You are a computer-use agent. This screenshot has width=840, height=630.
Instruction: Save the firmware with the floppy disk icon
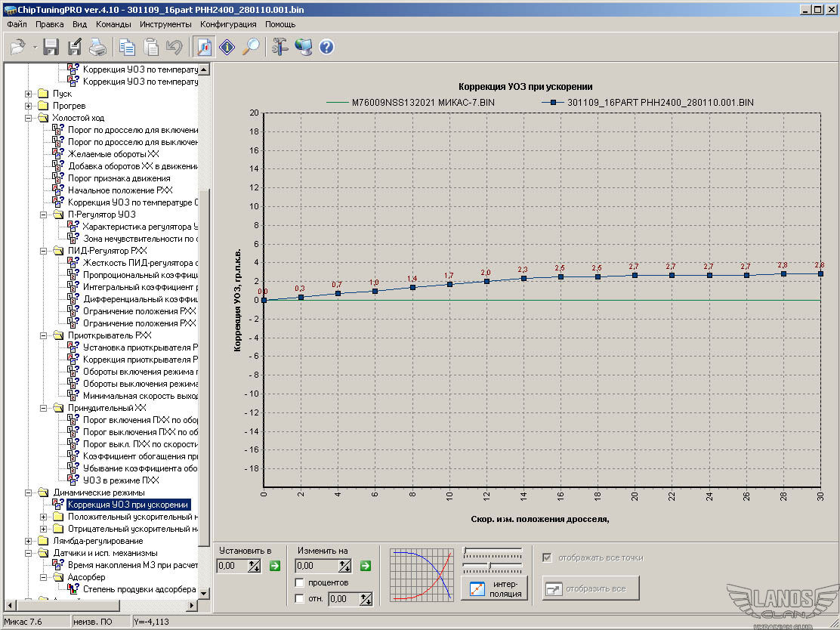pyautogui.click(x=51, y=47)
